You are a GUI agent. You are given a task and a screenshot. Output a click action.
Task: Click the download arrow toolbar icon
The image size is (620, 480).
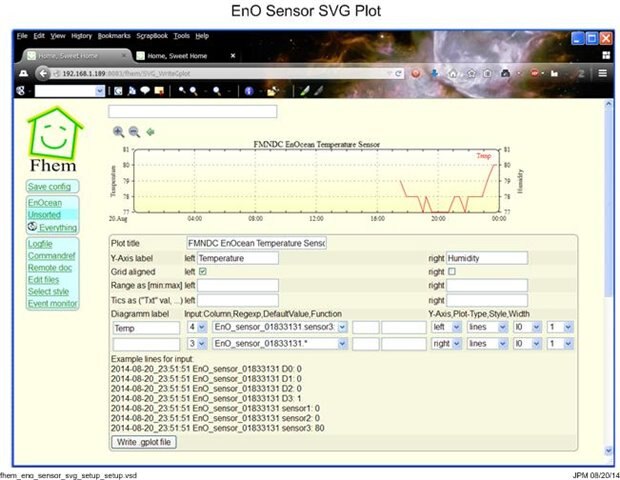tap(435, 74)
